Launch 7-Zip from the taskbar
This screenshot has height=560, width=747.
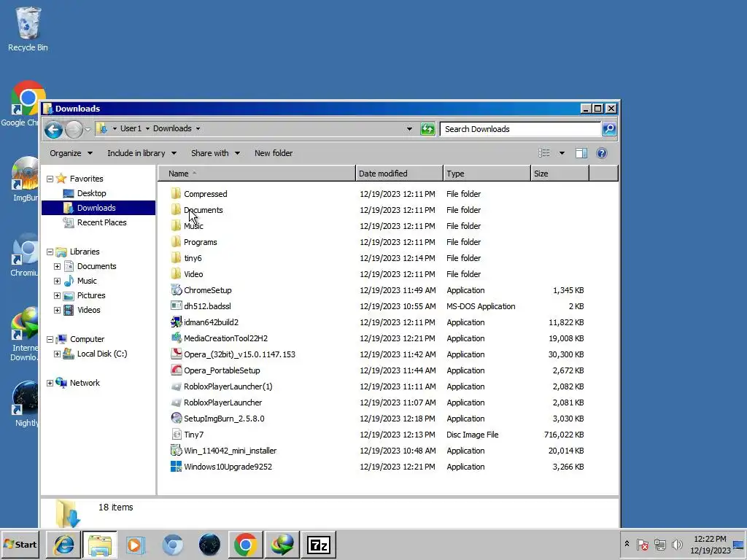pos(318,544)
